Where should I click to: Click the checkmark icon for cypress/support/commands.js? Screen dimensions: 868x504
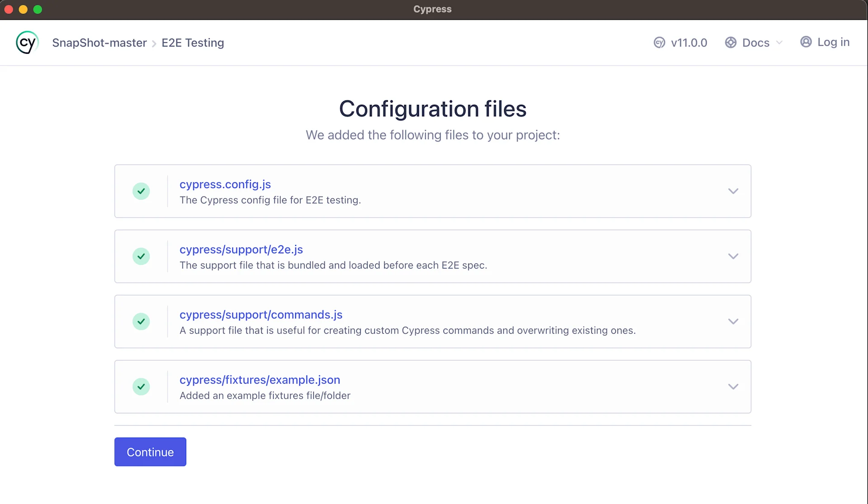coord(141,321)
